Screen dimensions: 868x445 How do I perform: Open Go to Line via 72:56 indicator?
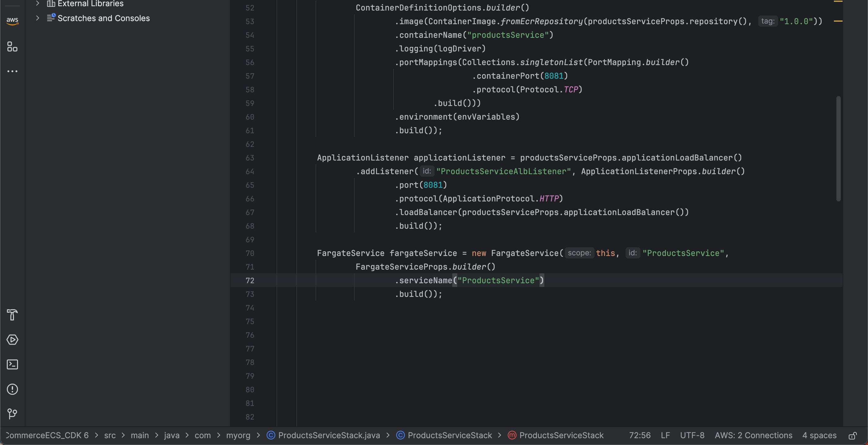(x=640, y=435)
